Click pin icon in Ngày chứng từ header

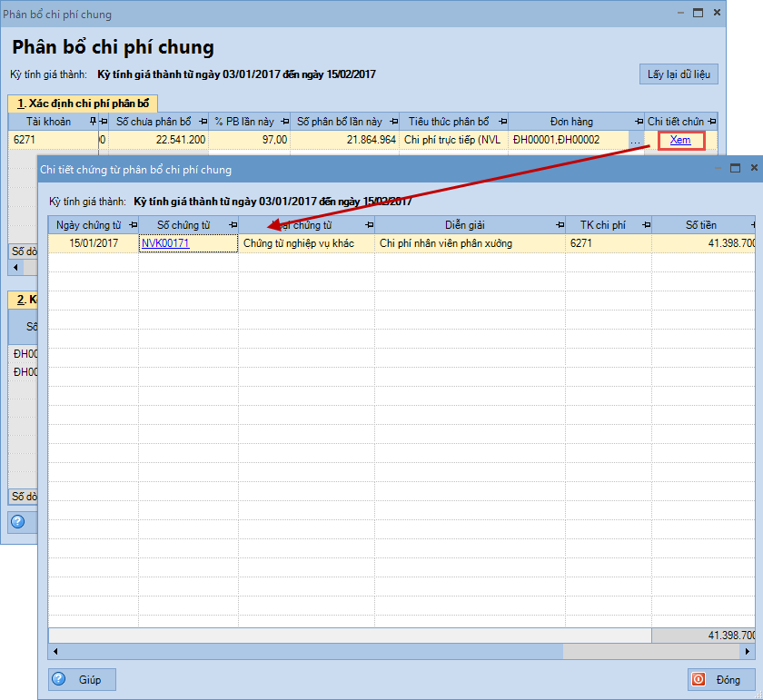pos(134,224)
